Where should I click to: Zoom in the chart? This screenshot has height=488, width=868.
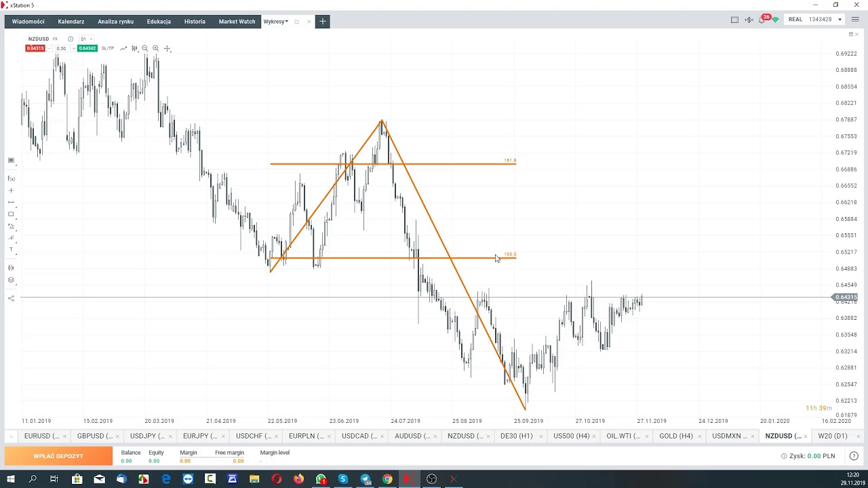tap(156, 49)
